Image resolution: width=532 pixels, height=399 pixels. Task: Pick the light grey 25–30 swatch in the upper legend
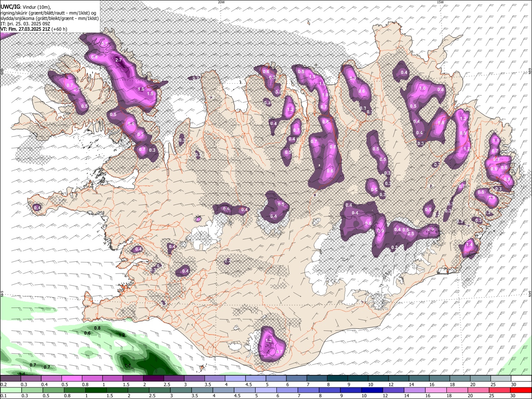(501, 378)
